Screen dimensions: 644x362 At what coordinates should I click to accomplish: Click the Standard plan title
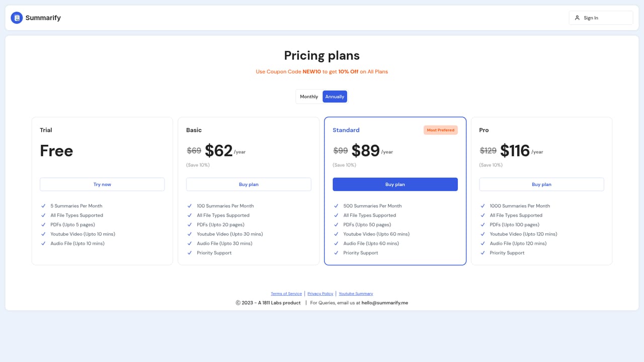pyautogui.click(x=346, y=130)
